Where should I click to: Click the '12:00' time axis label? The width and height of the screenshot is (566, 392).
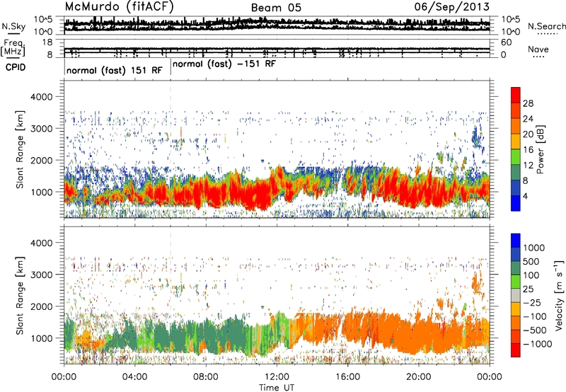coord(277,377)
